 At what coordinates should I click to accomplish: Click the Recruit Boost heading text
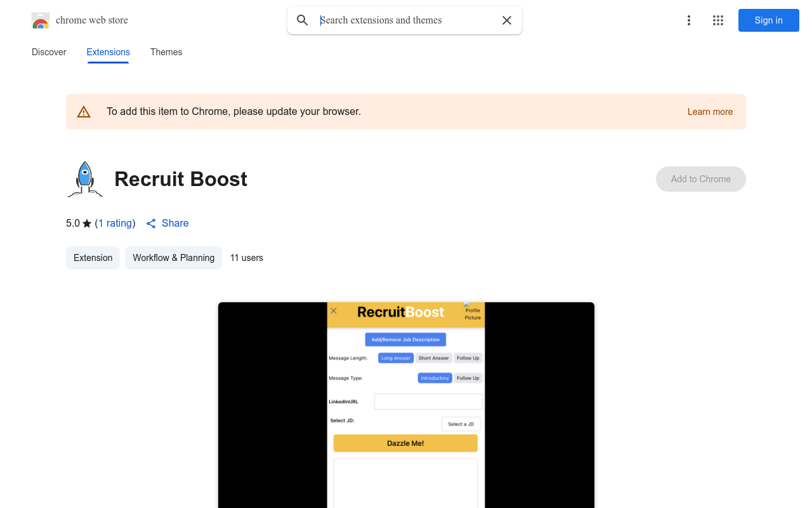point(181,179)
